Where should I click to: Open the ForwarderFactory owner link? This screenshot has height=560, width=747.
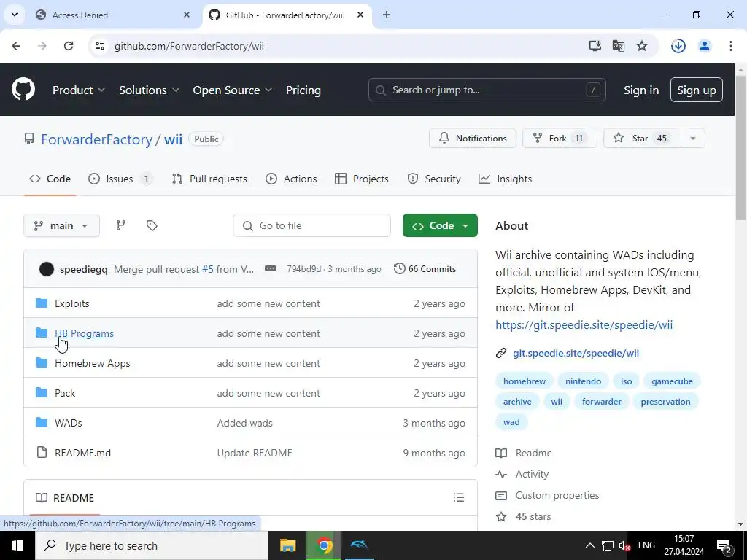96,139
